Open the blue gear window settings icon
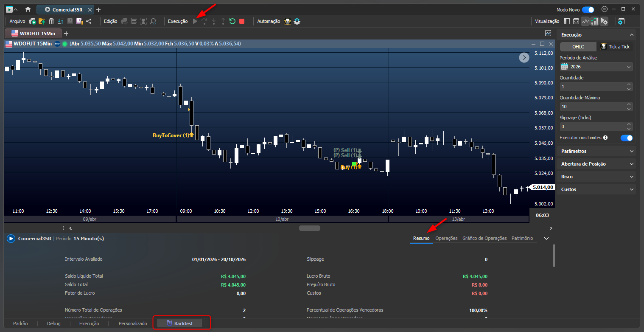The height and width of the screenshot is (332, 644). tap(621, 21)
